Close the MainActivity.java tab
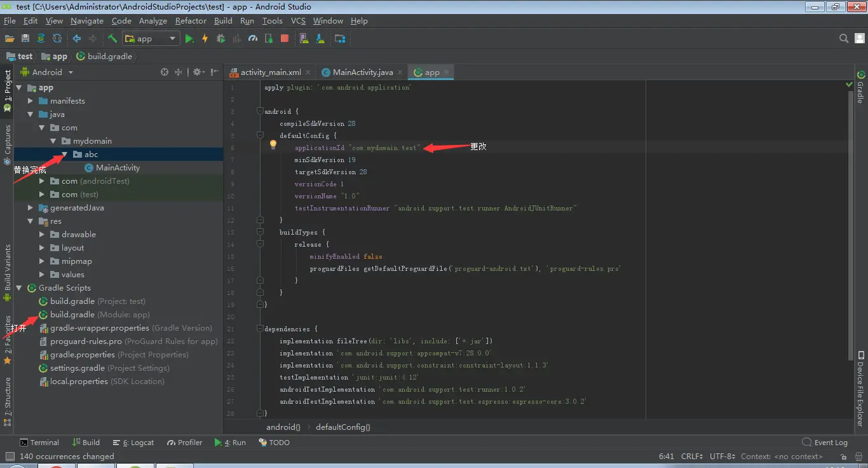 pyautogui.click(x=400, y=72)
